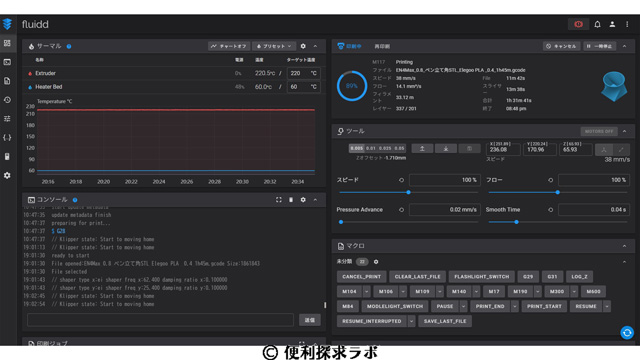Viewport: 640px width, 360px height.
Task: Click the console command input field
Action: point(160,320)
